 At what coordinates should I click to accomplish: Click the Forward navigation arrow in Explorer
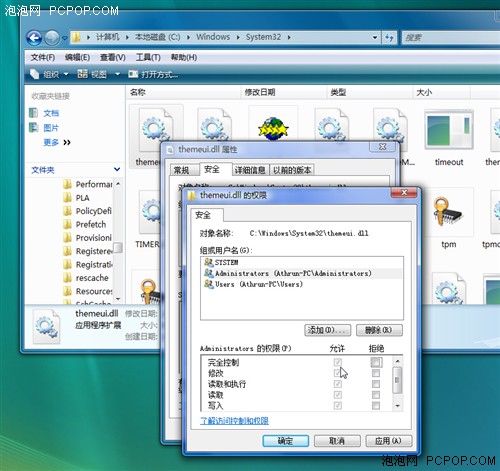pos(52,38)
